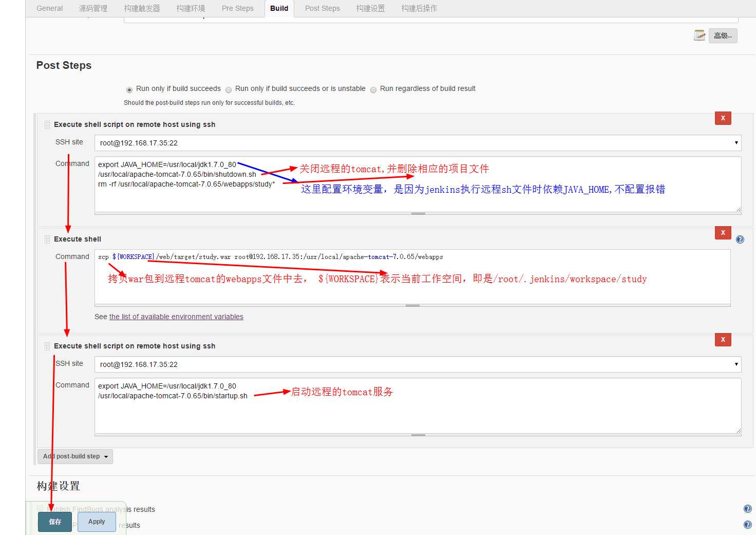Screen dimensions: 756x535
Task: Click the 'Execute shell' step title
Action: click(78, 239)
